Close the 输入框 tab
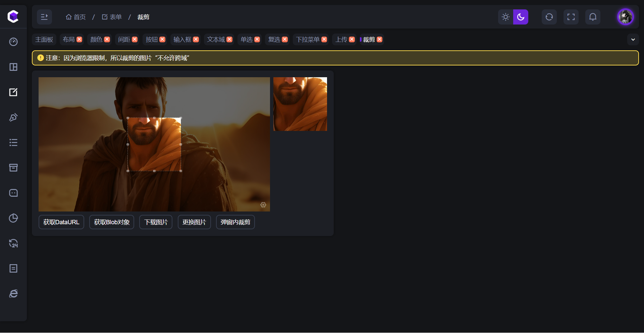The image size is (644, 333). point(196,40)
